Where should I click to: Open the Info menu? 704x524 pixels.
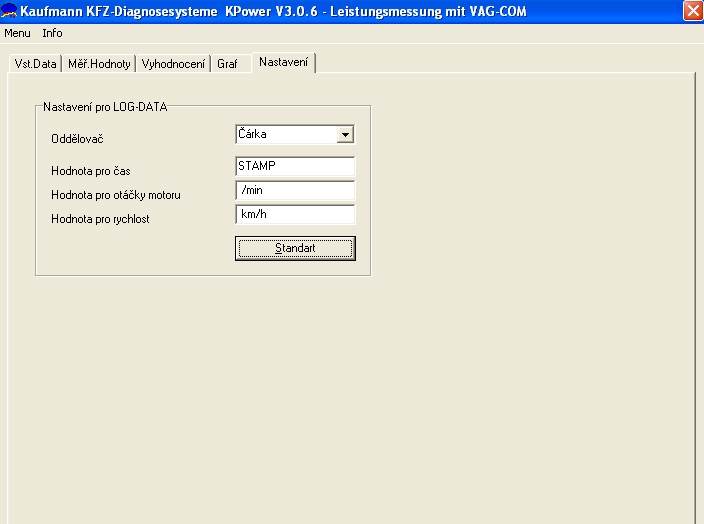click(52, 33)
